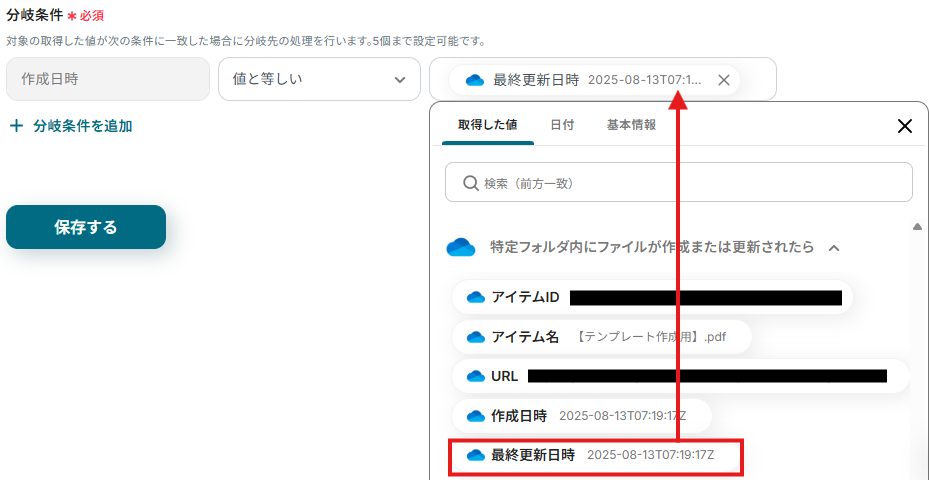Click the OneDrive icon in the アイテム名 row

(476, 338)
